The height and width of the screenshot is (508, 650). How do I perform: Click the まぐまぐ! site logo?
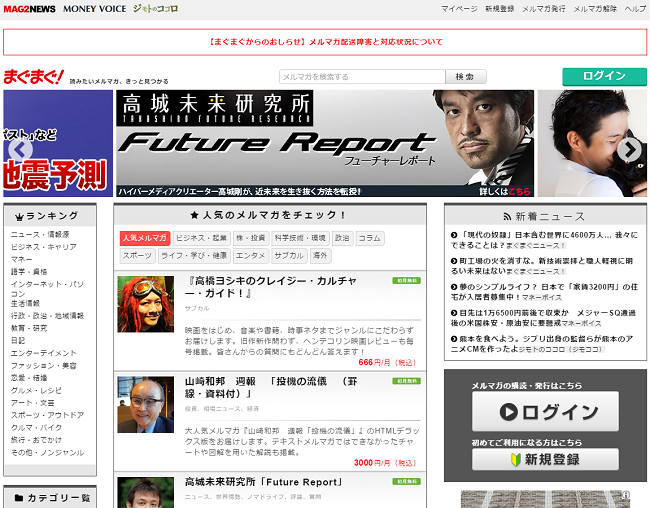point(34,77)
